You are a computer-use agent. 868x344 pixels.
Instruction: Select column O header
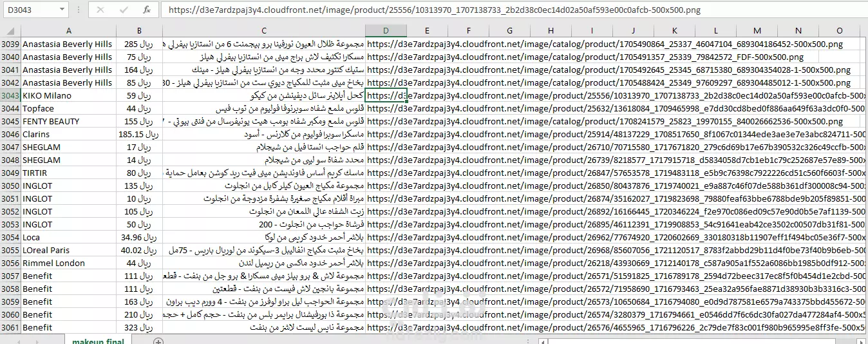(839, 31)
